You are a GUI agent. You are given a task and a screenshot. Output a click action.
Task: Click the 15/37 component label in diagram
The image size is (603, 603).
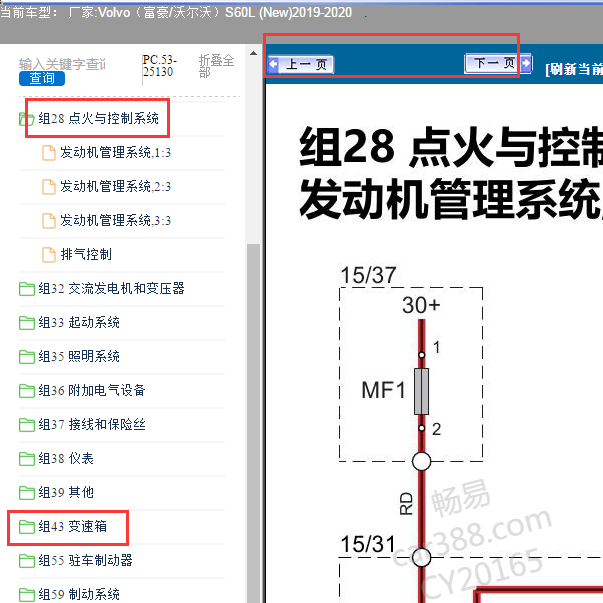point(368,275)
